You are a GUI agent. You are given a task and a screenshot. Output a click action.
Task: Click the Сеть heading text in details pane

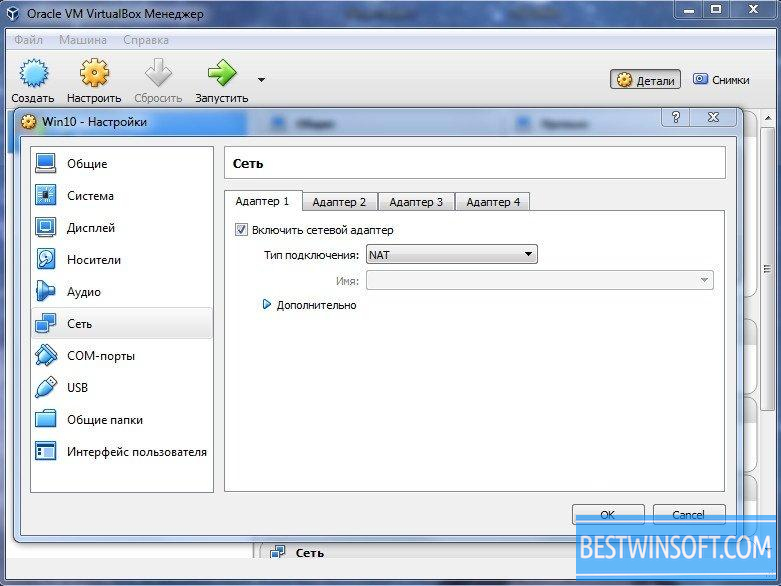coord(310,553)
